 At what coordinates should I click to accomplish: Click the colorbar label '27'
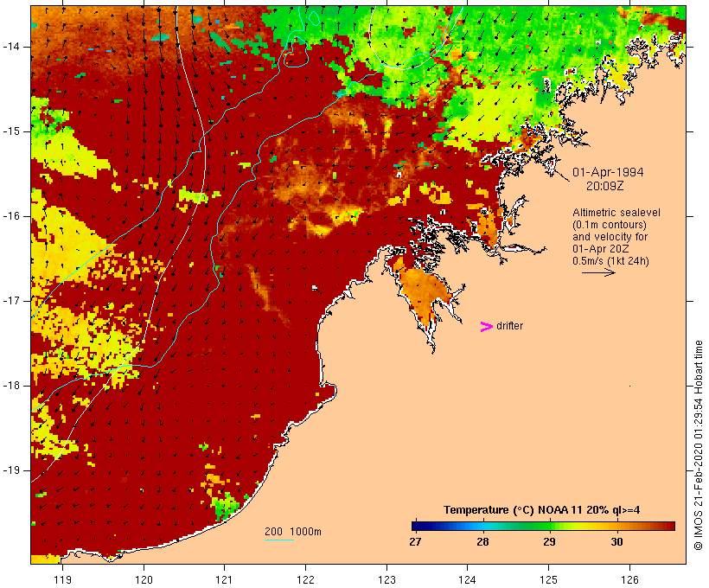(415, 541)
